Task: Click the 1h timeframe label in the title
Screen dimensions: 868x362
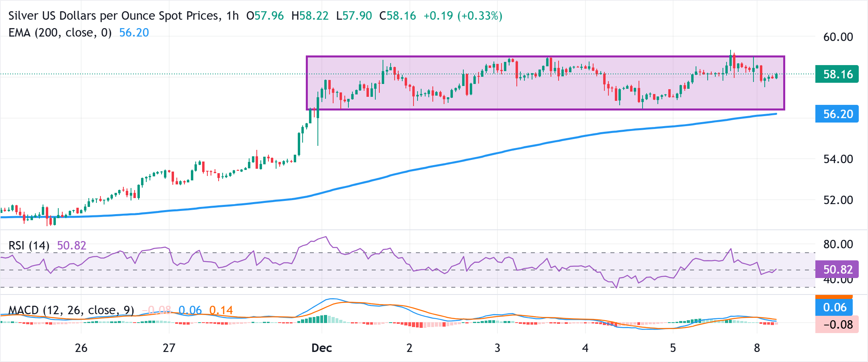Action: (x=233, y=15)
